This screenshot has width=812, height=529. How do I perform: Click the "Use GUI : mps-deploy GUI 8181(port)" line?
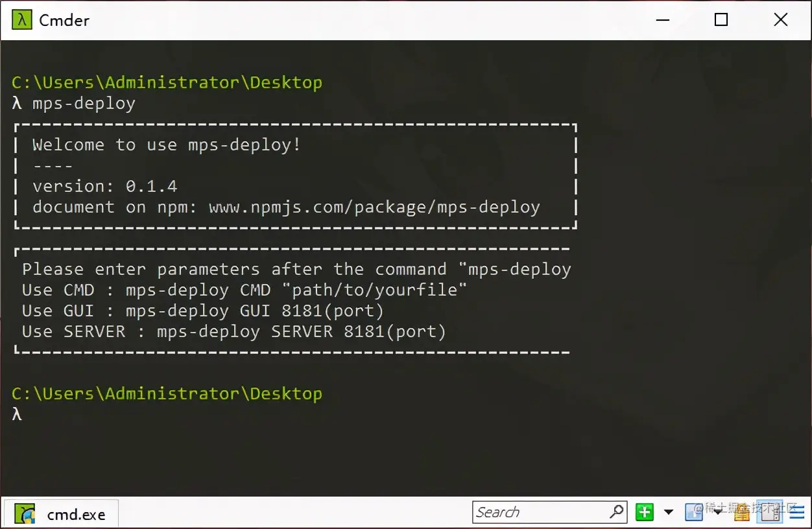click(x=203, y=311)
